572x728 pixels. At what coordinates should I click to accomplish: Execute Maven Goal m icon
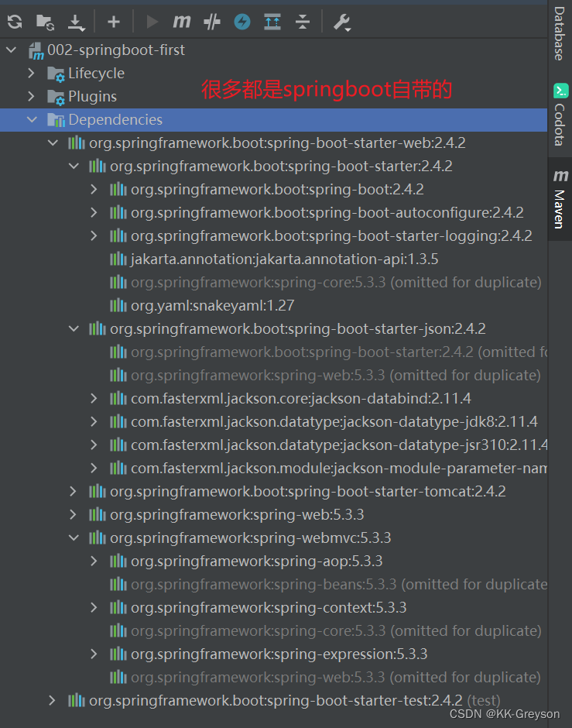coord(181,22)
